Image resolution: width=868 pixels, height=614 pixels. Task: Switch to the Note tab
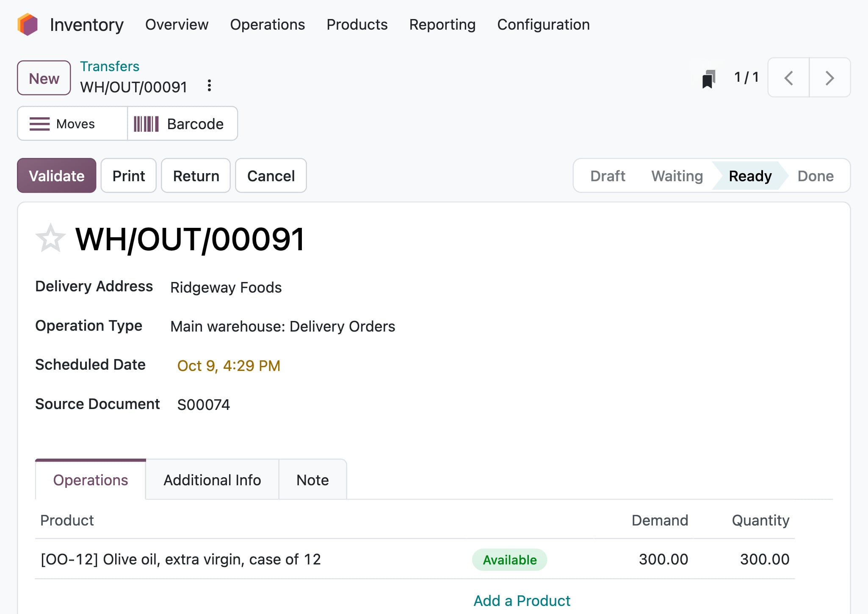coord(312,480)
